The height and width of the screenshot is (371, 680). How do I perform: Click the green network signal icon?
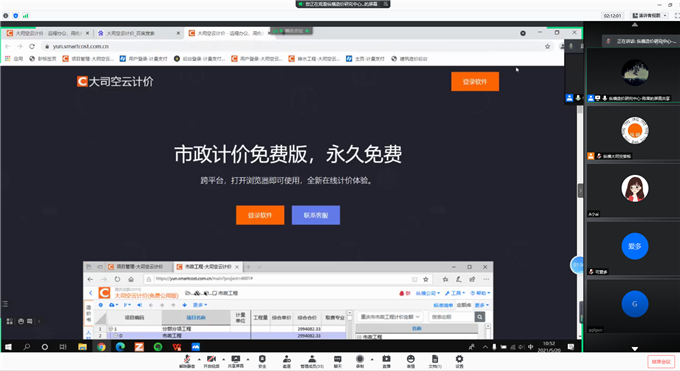point(26,16)
